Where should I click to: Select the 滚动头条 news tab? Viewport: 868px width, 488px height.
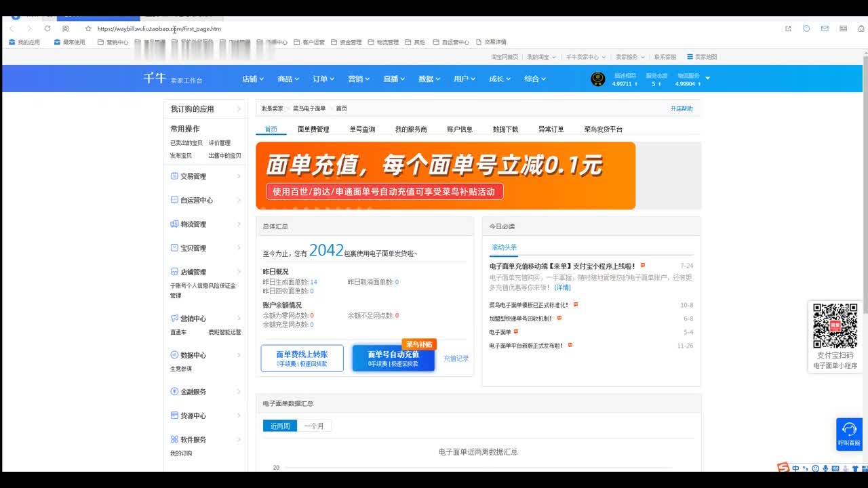click(x=504, y=247)
